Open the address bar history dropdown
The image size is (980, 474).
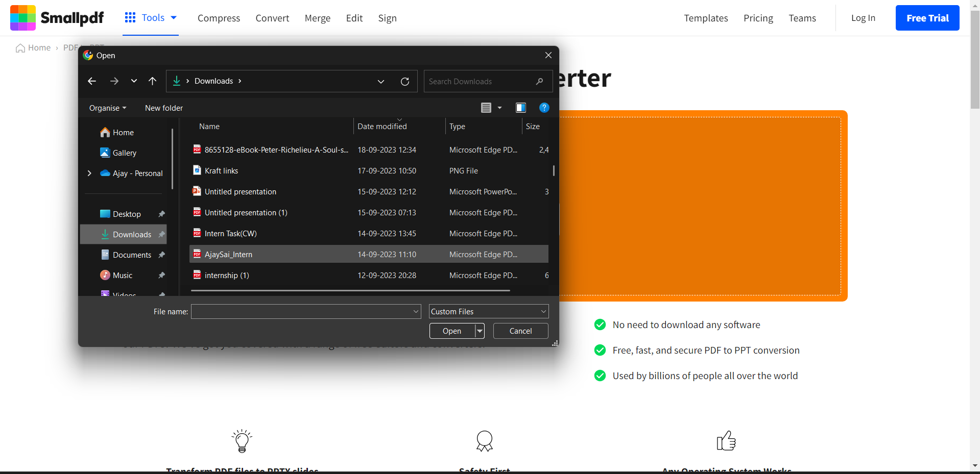point(381,82)
